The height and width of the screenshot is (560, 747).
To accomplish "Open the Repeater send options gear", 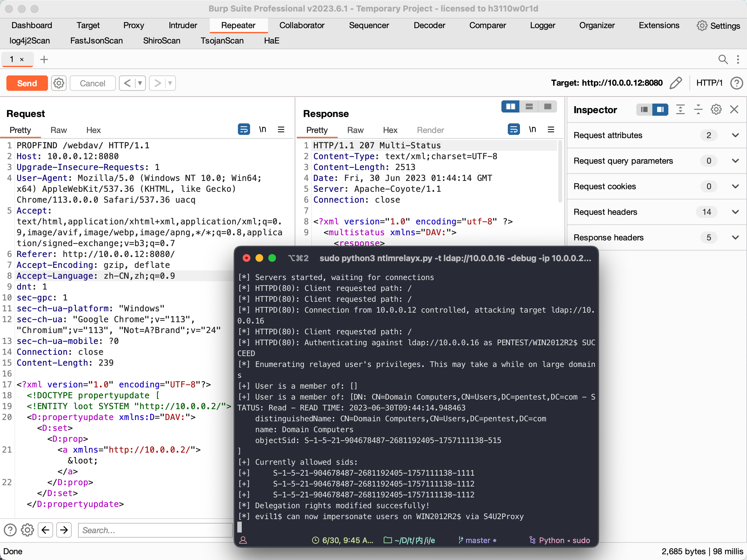I will pyautogui.click(x=59, y=83).
